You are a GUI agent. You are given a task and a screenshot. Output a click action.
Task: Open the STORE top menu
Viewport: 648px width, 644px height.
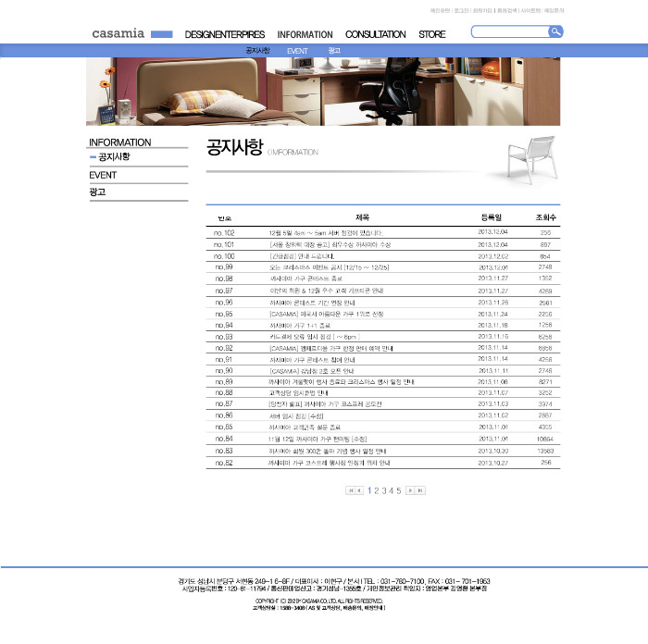tap(432, 35)
